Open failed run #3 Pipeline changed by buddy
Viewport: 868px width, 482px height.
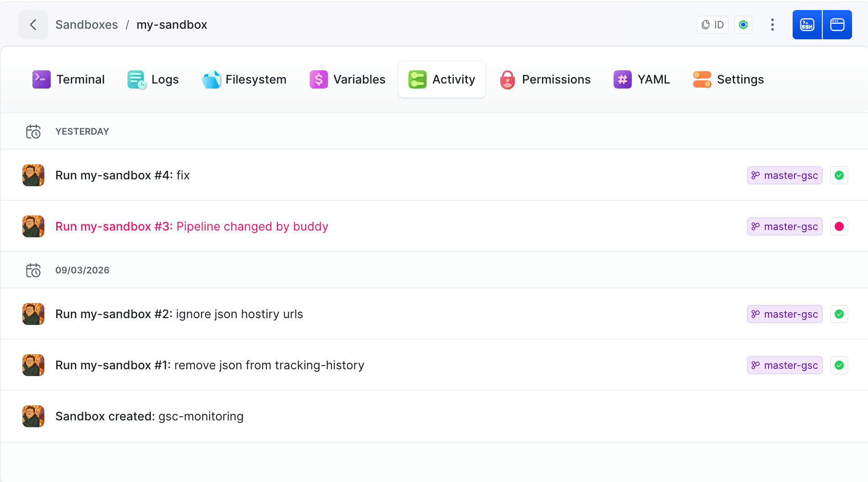click(192, 226)
